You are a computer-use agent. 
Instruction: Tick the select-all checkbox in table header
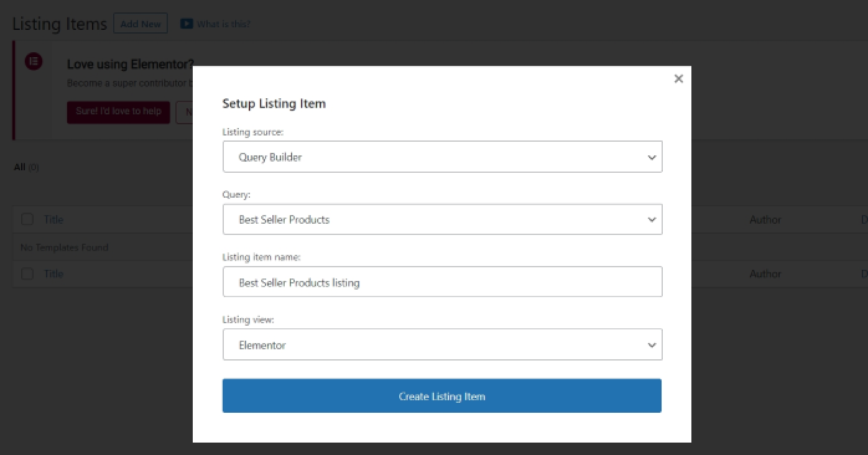pos(27,219)
